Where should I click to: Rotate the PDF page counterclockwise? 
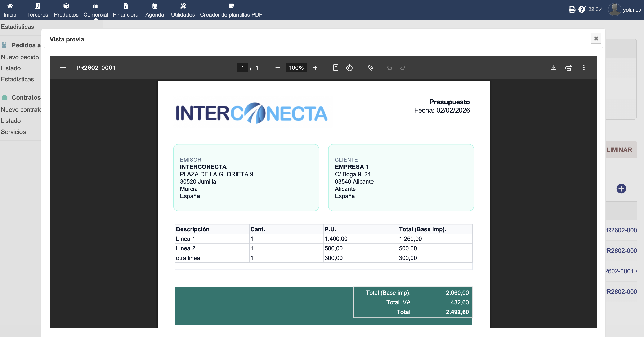pyautogui.click(x=349, y=67)
